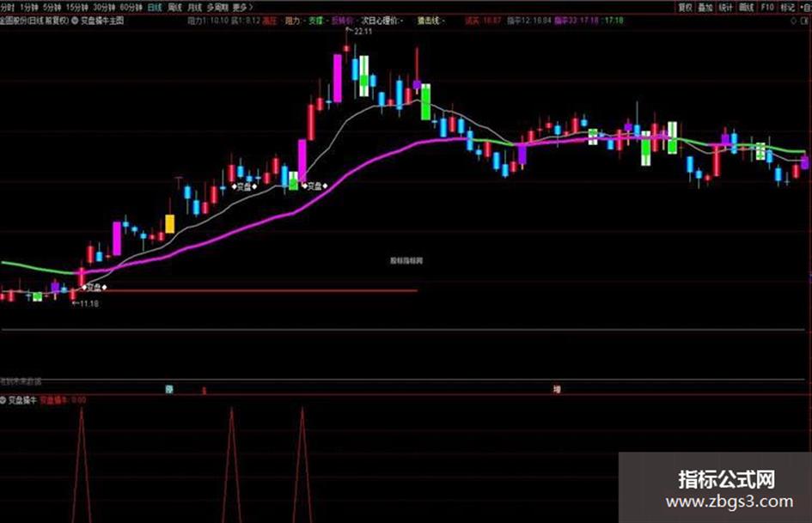The height and width of the screenshot is (523, 812).
Task: Click the lowest 突盘 signal label
Action: [x=95, y=288]
